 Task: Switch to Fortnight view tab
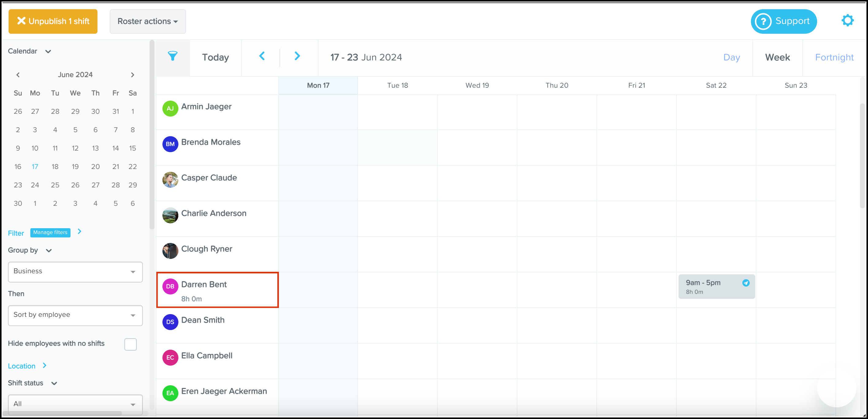834,57
